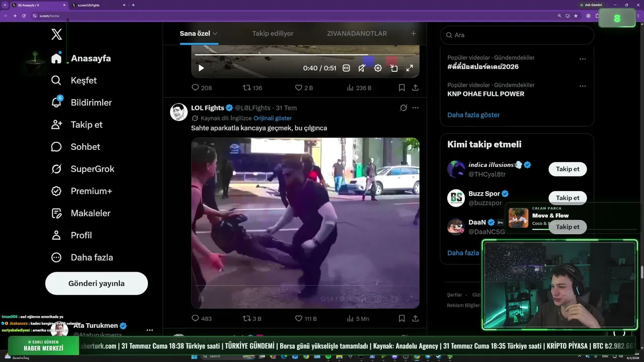The height and width of the screenshot is (362, 644).
Task: Open the LOL Fights profile avatar
Action: pos(179,112)
